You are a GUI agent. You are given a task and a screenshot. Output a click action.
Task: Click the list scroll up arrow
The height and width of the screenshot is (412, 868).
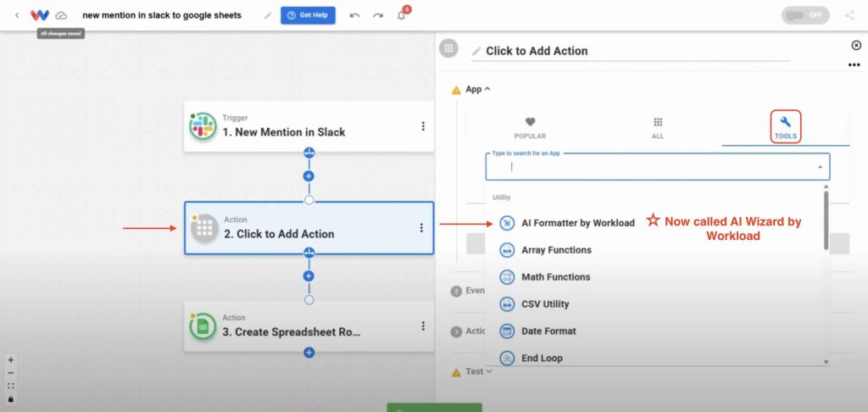[826, 187]
